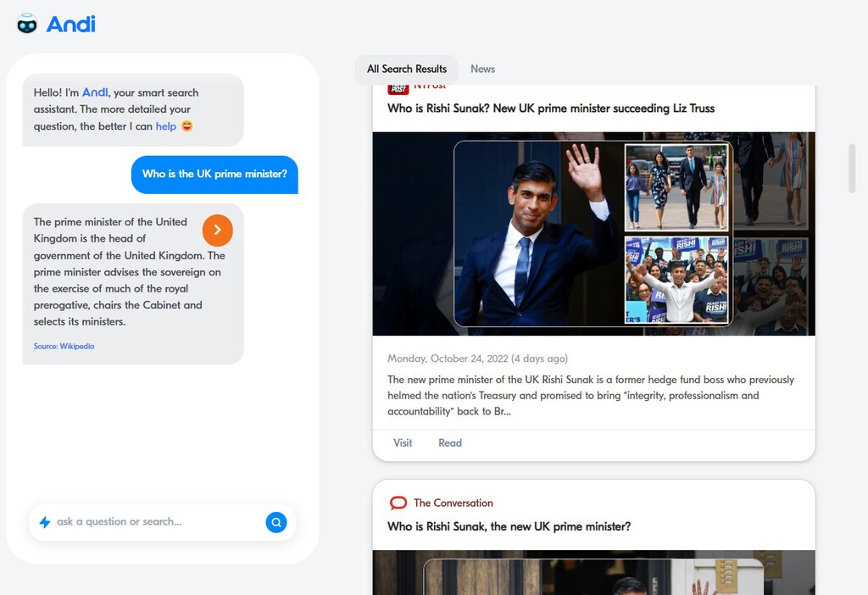Switch to the News tab
The image size is (868, 595).
point(482,70)
